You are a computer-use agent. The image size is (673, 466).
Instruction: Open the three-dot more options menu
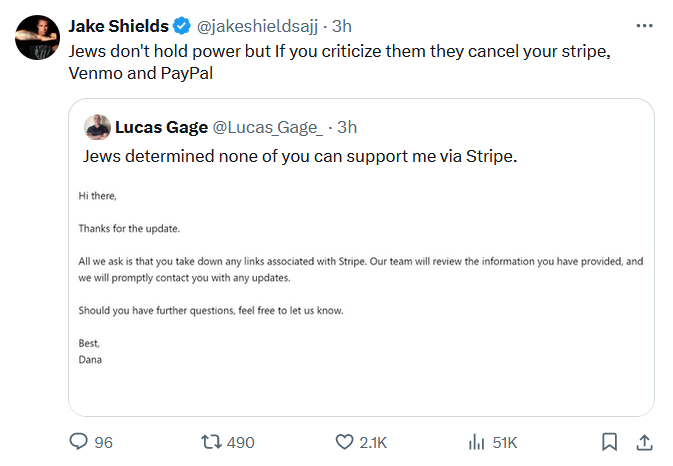coord(646,24)
